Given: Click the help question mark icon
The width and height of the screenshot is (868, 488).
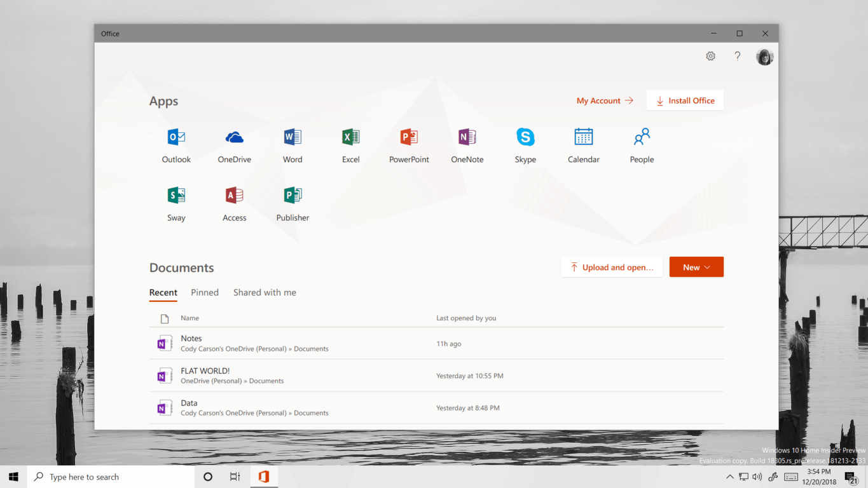Looking at the screenshot, I should point(738,56).
